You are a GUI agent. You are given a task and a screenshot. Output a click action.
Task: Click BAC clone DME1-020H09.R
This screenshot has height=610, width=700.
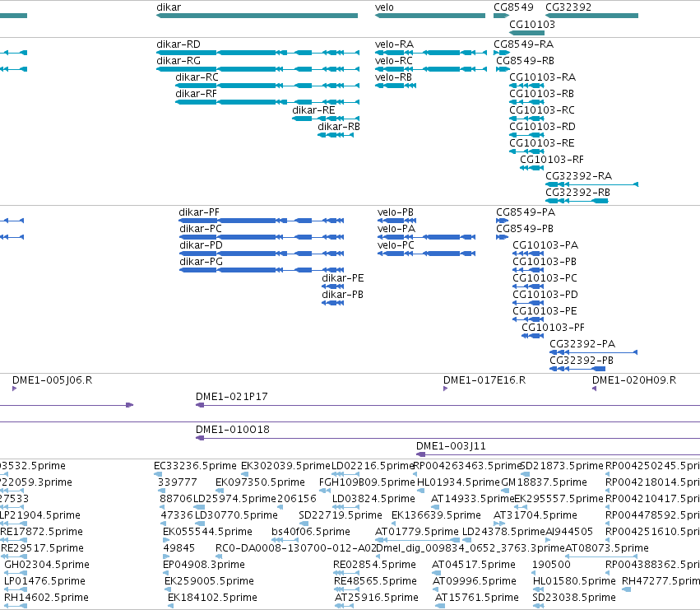[634, 380]
